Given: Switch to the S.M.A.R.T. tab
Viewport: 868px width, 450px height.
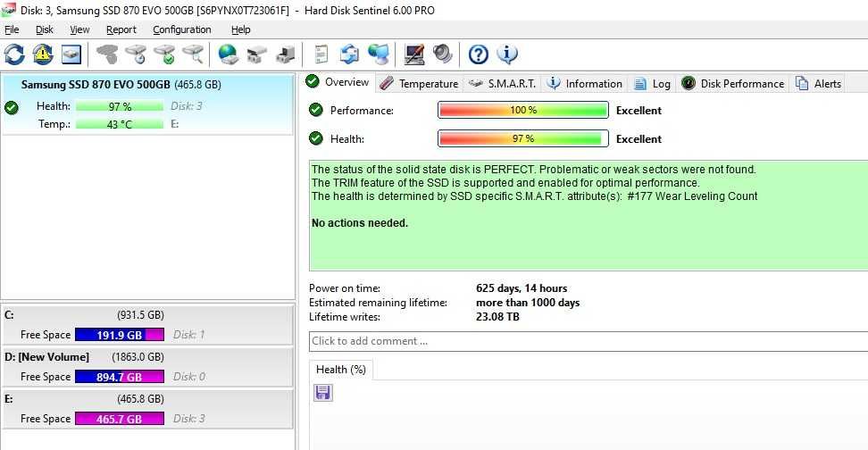Looking at the screenshot, I should (502, 84).
